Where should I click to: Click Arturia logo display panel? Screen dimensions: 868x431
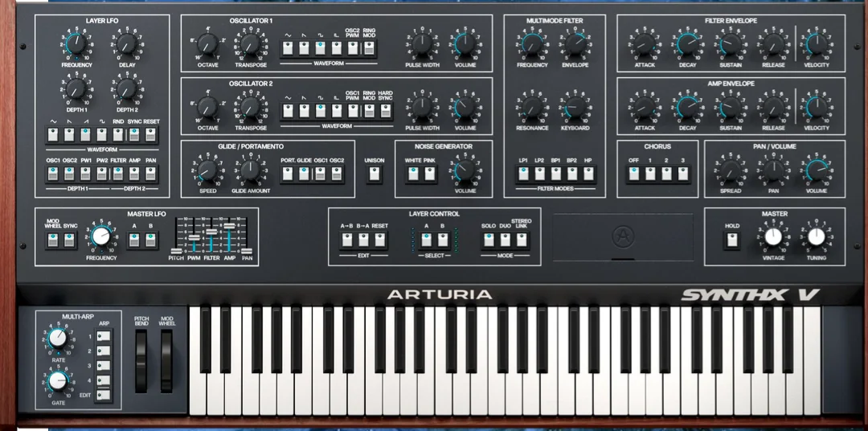coord(623,237)
